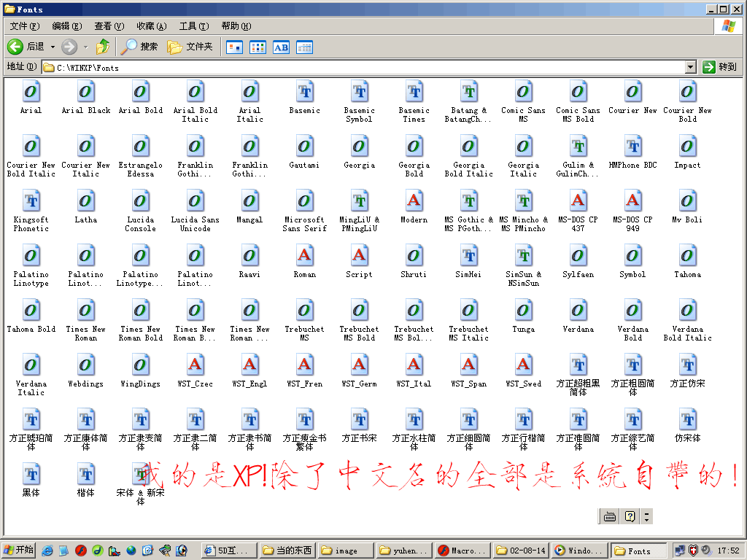Click the 方正超粗黑简体 font icon
Image resolution: width=747 pixels, height=560 pixels.
click(578, 365)
